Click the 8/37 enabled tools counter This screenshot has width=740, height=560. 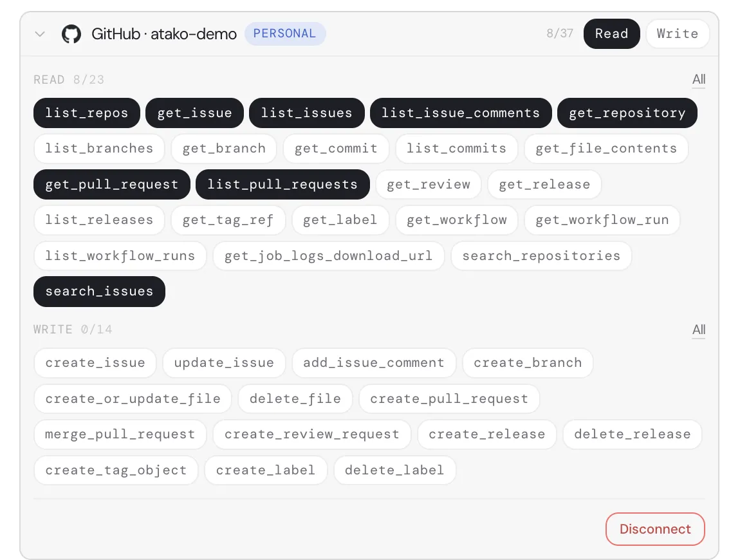(560, 33)
